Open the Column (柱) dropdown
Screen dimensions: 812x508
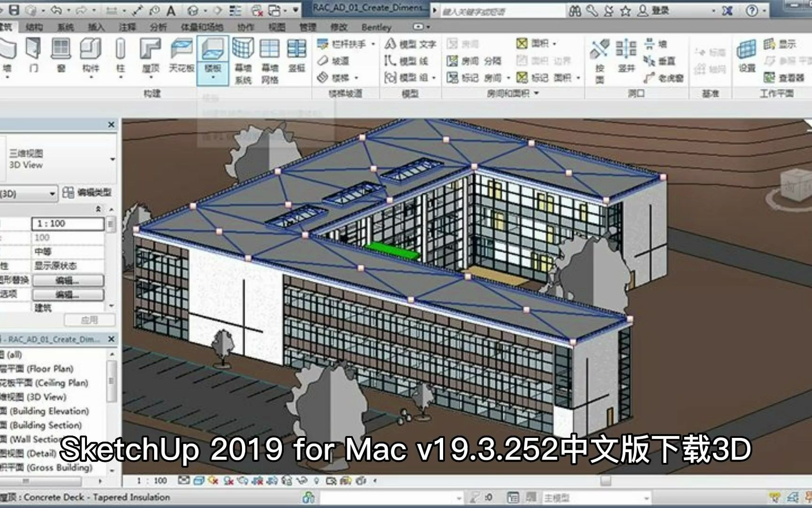coord(121,76)
